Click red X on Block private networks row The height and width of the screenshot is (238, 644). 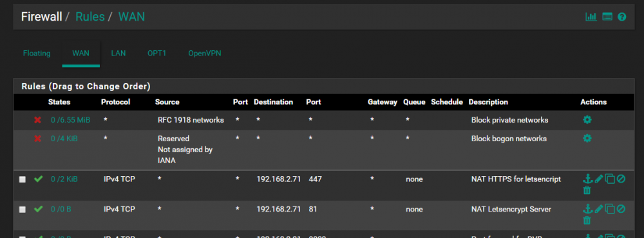point(38,120)
